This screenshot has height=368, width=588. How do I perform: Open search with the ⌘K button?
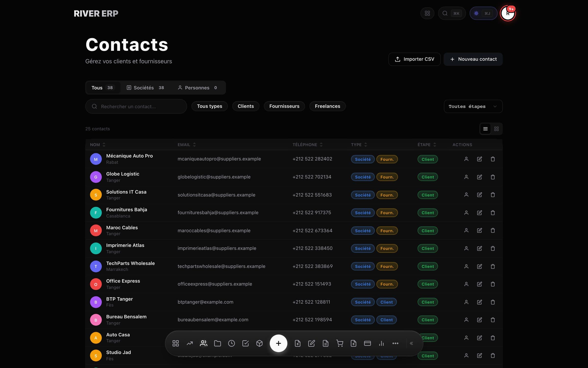coord(452,13)
